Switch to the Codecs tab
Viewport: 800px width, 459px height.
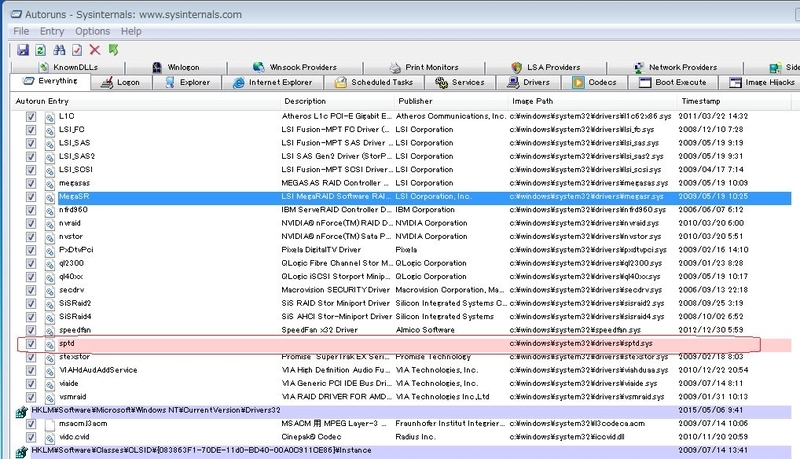point(594,82)
